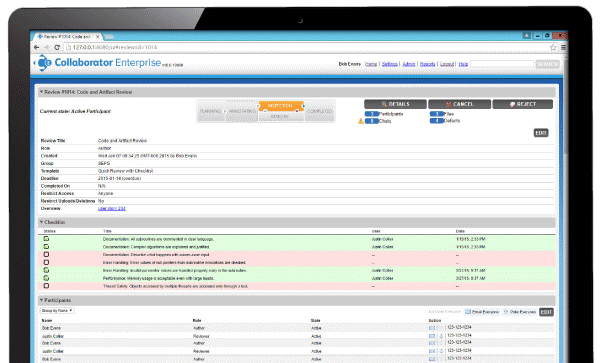
Task: Reload the page with the browser refresh icon
Action: (57, 47)
